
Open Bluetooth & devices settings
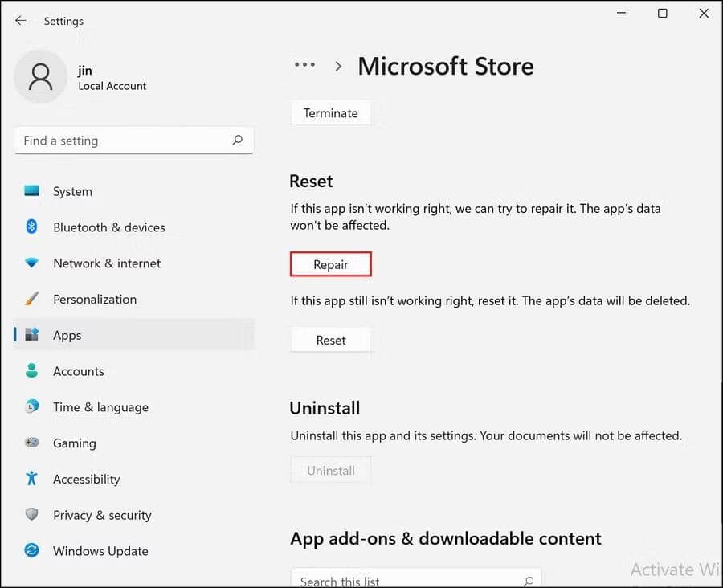[x=133, y=227]
